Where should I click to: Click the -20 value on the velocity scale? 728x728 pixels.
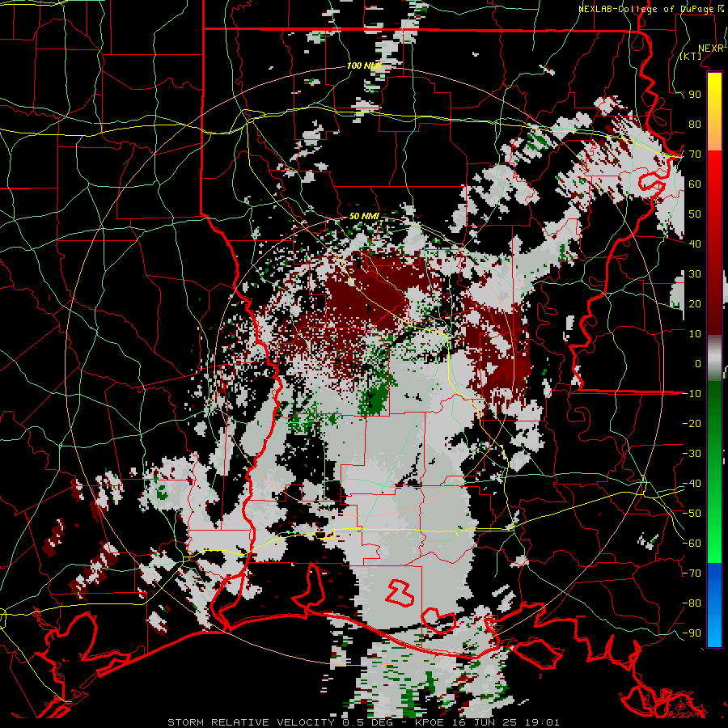[x=692, y=423]
